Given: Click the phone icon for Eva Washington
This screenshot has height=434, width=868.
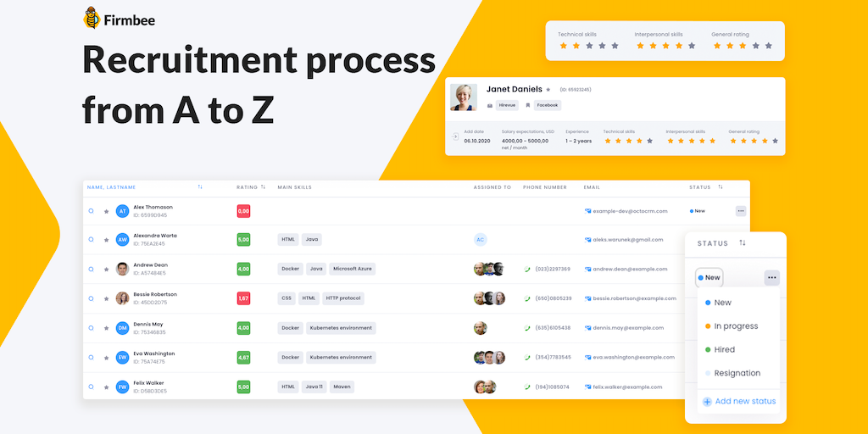Looking at the screenshot, I should (527, 358).
